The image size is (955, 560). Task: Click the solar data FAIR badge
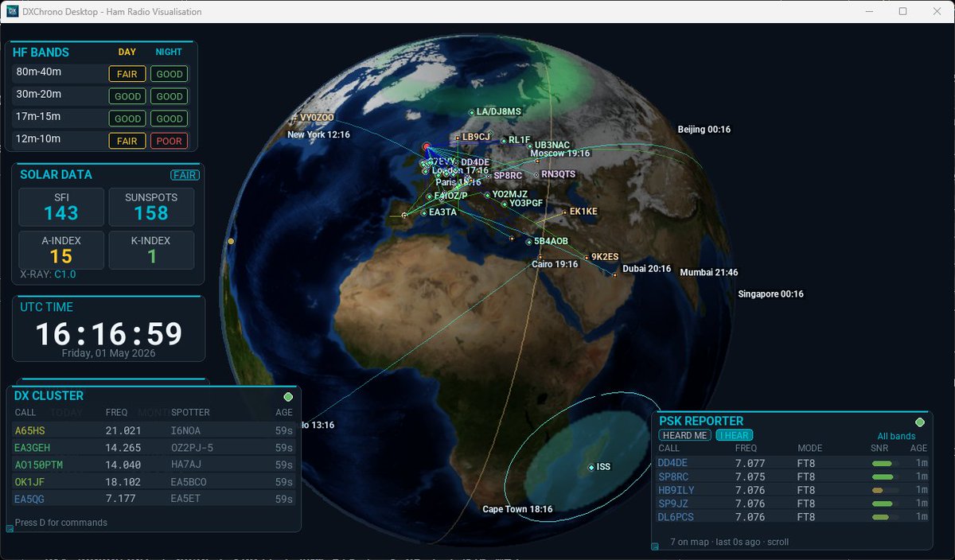tap(185, 175)
